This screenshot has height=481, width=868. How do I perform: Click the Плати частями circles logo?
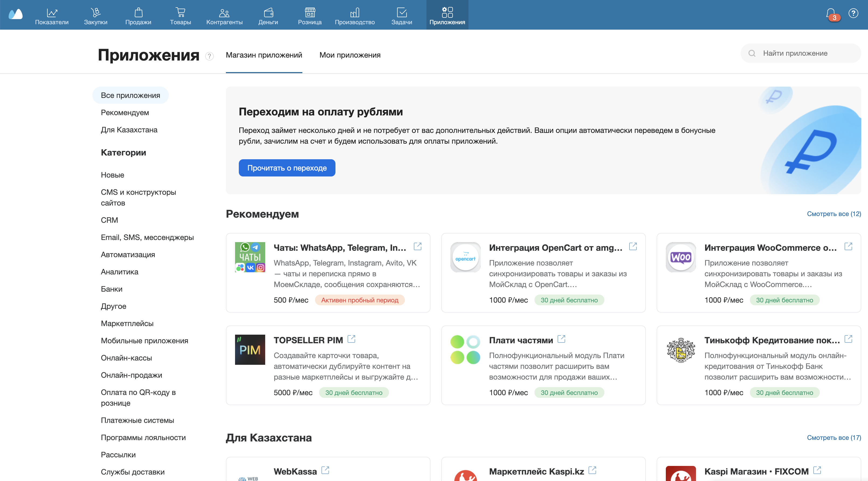(x=465, y=350)
